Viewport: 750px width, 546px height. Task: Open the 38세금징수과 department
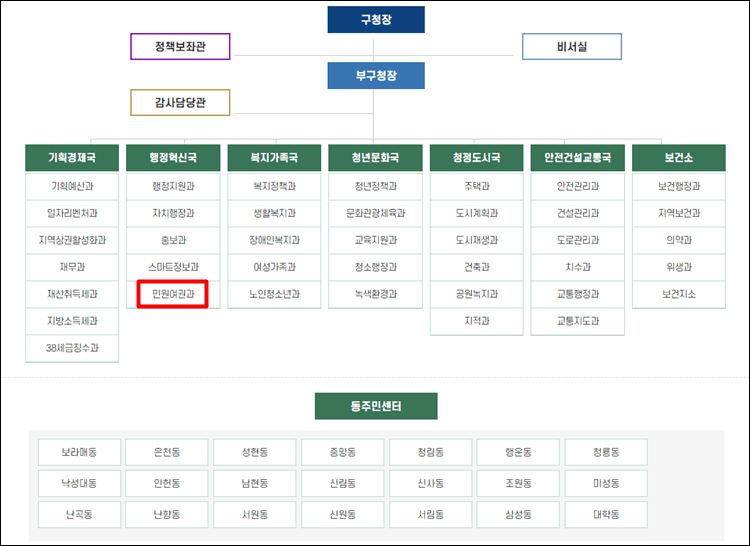(72, 348)
